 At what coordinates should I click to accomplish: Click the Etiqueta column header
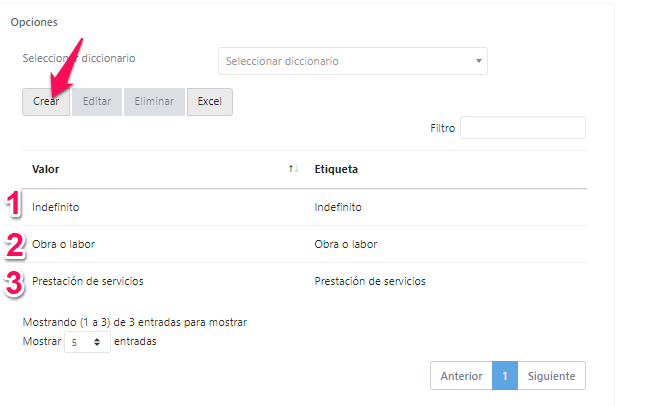click(x=336, y=169)
